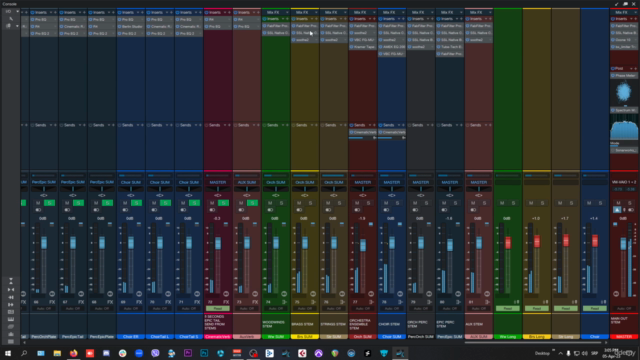Screen dimensions: 640x360
Task: Click the metronome icon on the MASTER channel
Action: tap(617, 210)
